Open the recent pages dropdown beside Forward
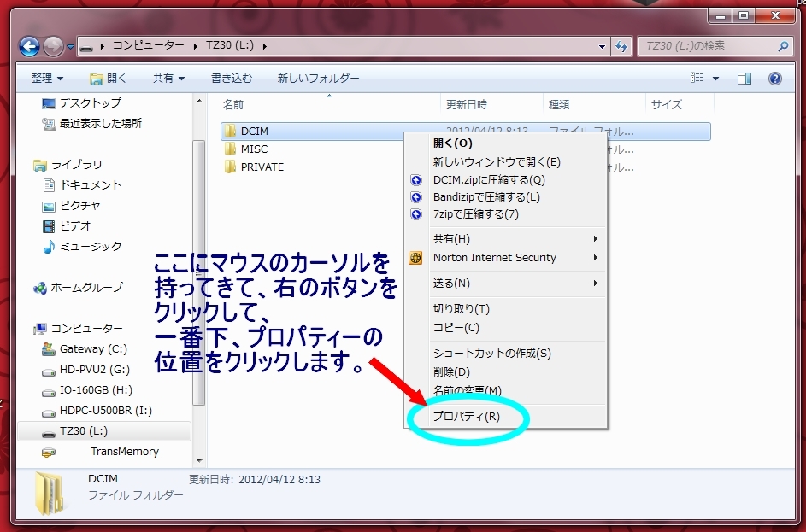This screenshot has width=806, height=532. click(x=70, y=47)
